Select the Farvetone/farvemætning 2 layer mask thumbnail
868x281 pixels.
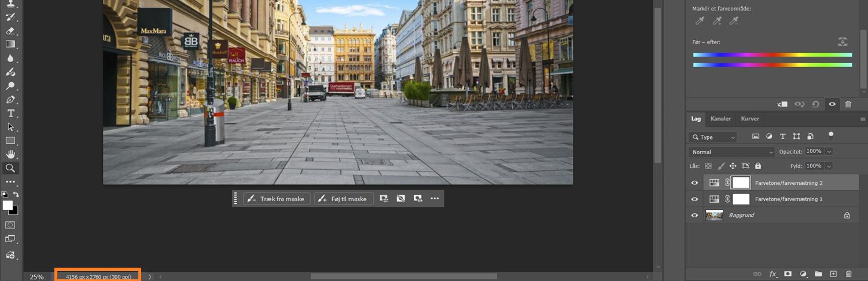click(741, 183)
